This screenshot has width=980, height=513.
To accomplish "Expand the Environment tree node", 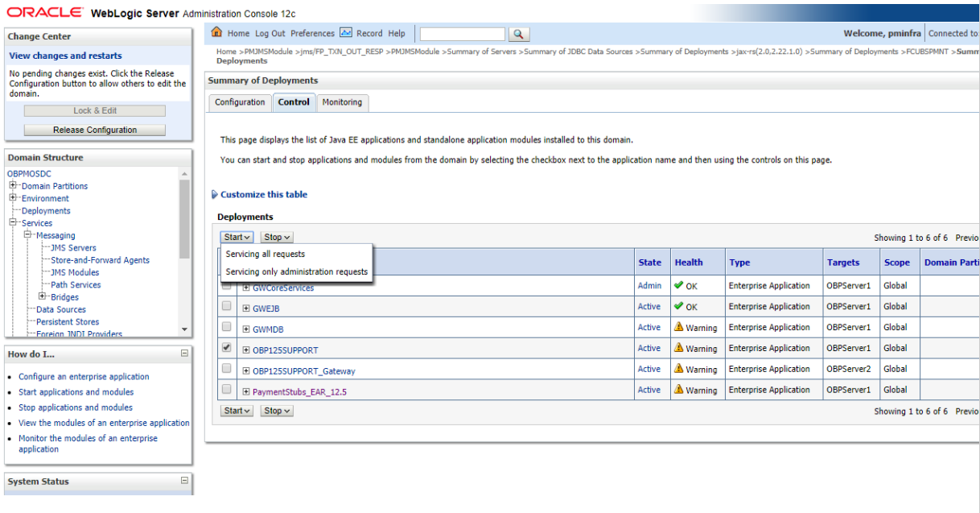I will [12, 198].
